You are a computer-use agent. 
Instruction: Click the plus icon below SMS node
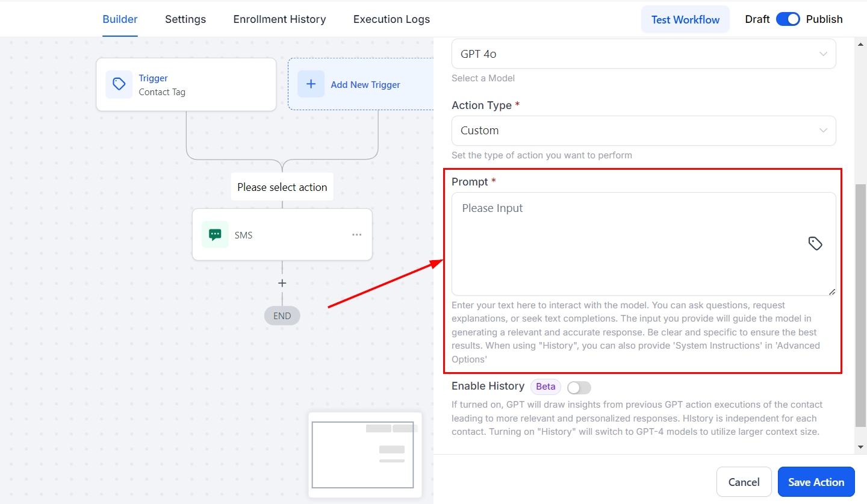coord(282,283)
